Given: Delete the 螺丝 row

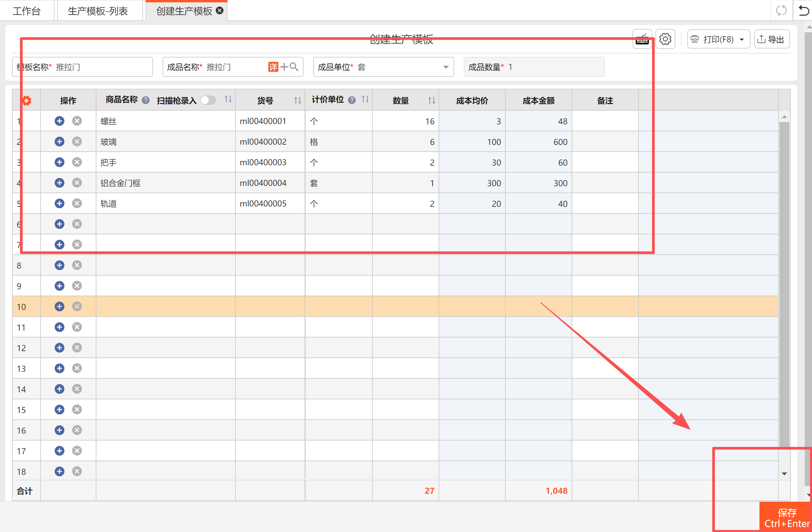Looking at the screenshot, I should click(x=77, y=121).
